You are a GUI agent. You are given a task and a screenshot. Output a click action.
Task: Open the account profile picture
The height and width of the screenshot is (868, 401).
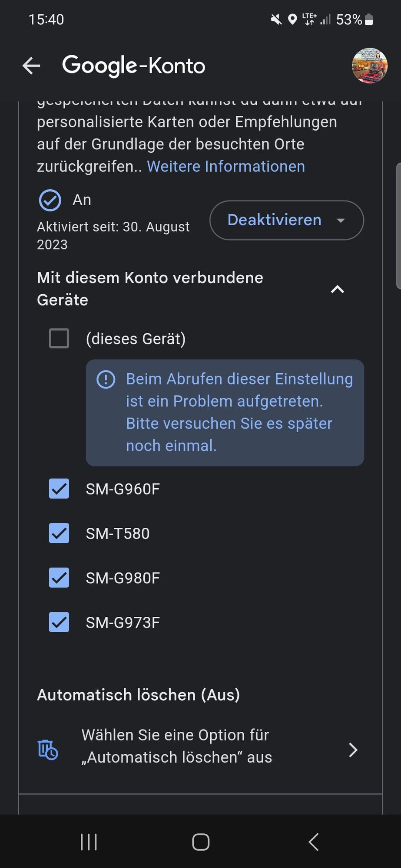[369, 66]
